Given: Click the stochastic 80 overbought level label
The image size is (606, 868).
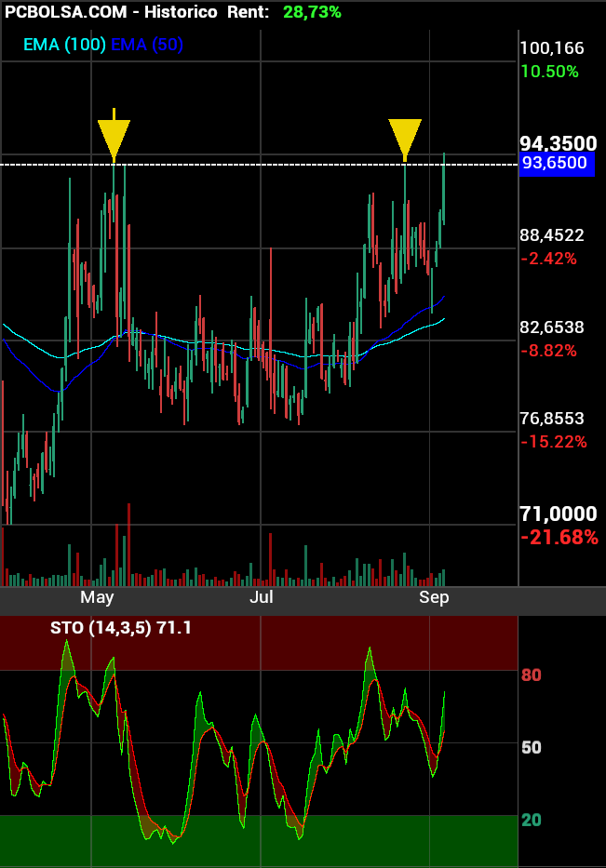Looking at the screenshot, I should click(531, 674).
